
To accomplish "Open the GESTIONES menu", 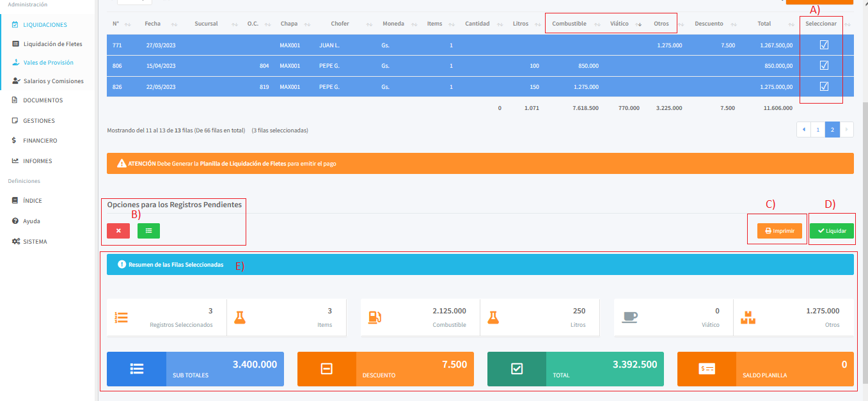I will (x=38, y=121).
